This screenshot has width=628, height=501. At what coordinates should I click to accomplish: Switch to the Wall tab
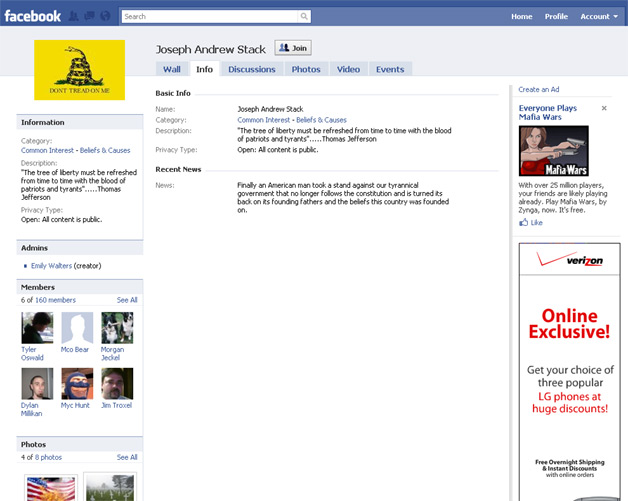click(172, 69)
